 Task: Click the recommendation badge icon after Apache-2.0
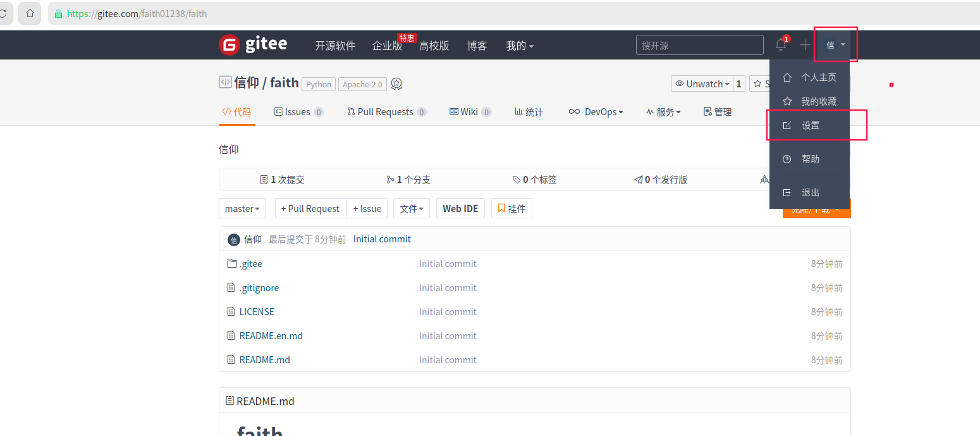point(396,84)
